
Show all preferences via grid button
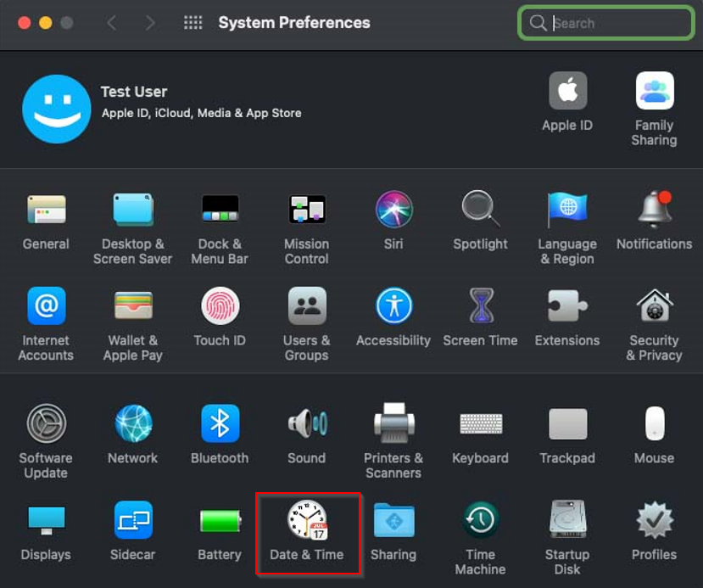click(x=193, y=22)
